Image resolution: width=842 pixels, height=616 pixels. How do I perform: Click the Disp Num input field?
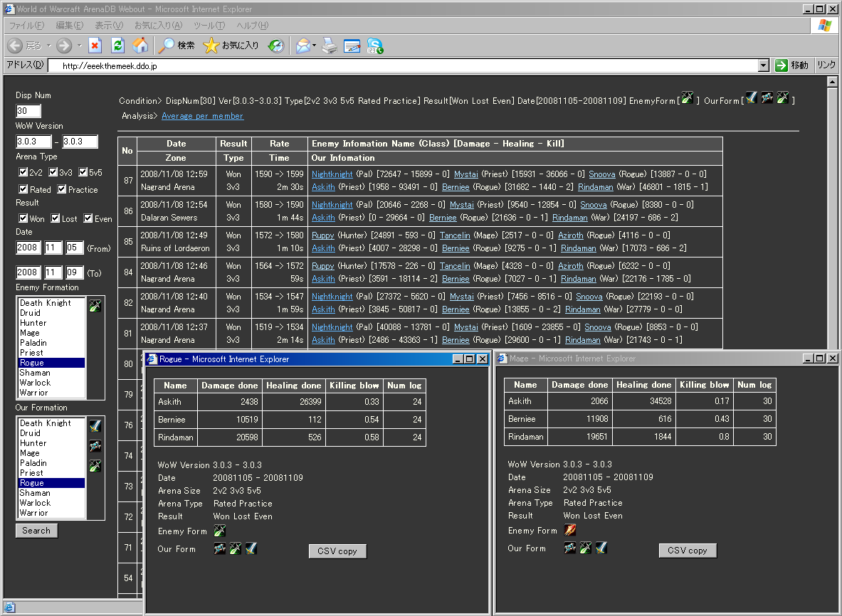(28, 111)
